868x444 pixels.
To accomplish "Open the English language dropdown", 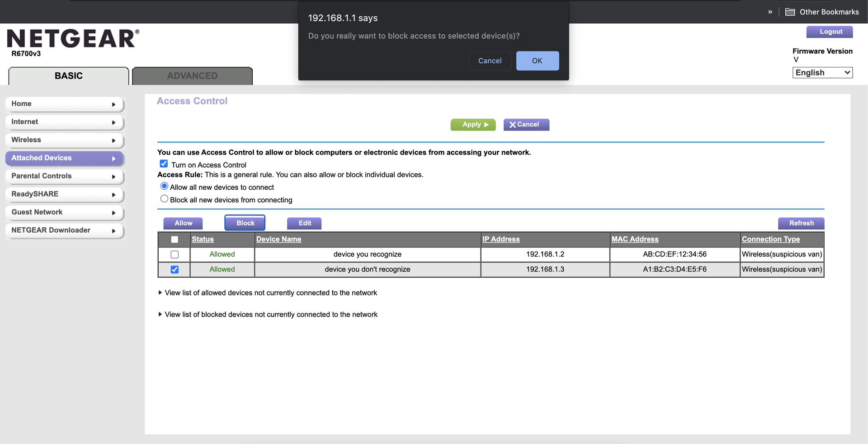I will click(822, 73).
